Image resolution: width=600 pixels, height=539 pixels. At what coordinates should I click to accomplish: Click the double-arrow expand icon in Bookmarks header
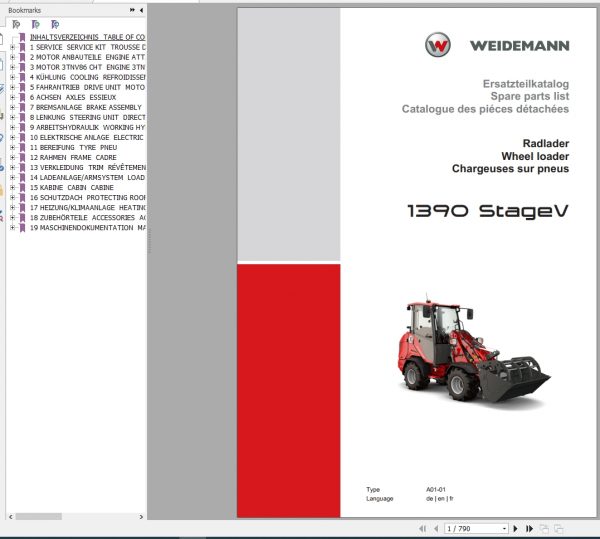pos(132,10)
